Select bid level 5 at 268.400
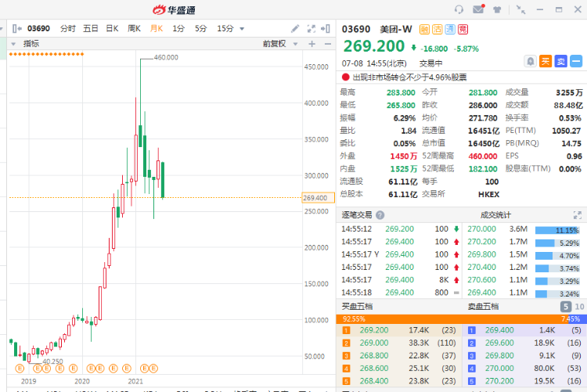The image size is (587, 392). pos(399,381)
